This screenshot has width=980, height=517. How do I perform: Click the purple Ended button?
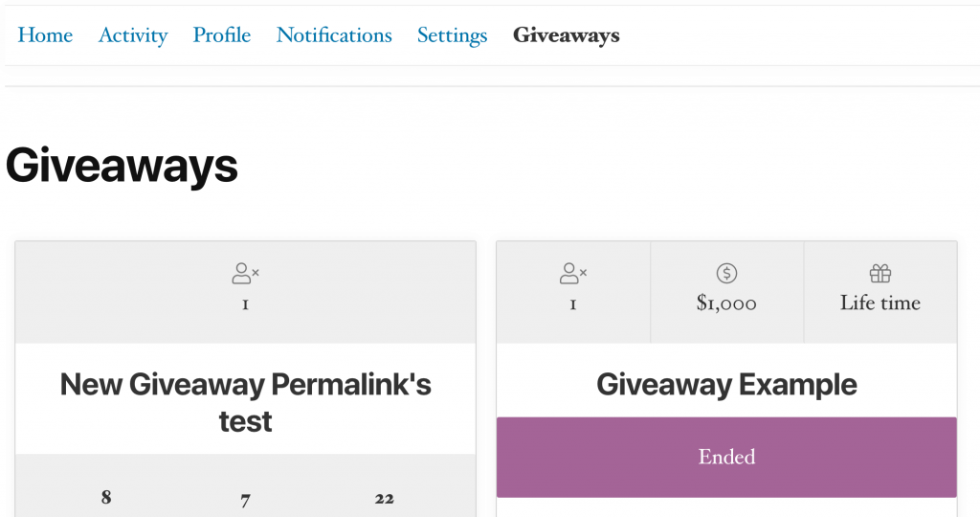(727, 457)
